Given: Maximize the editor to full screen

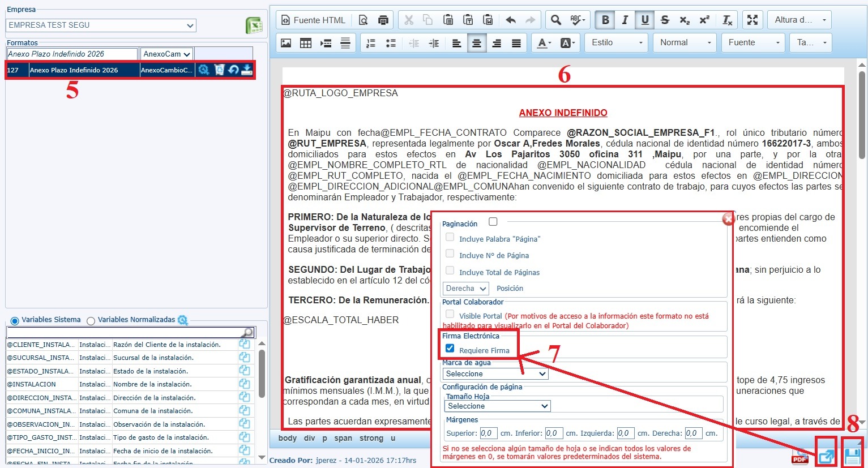Looking at the screenshot, I should click(x=752, y=20).
